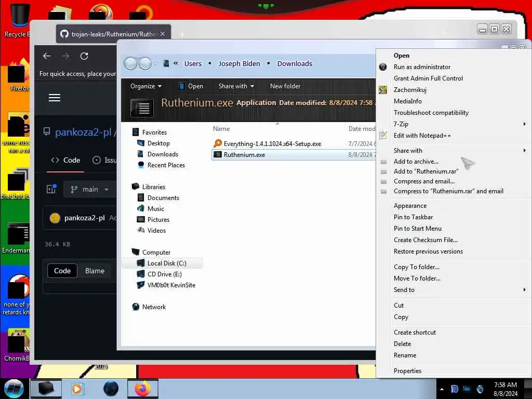Select Troubleshoot compatibility entry

[431, 113]
